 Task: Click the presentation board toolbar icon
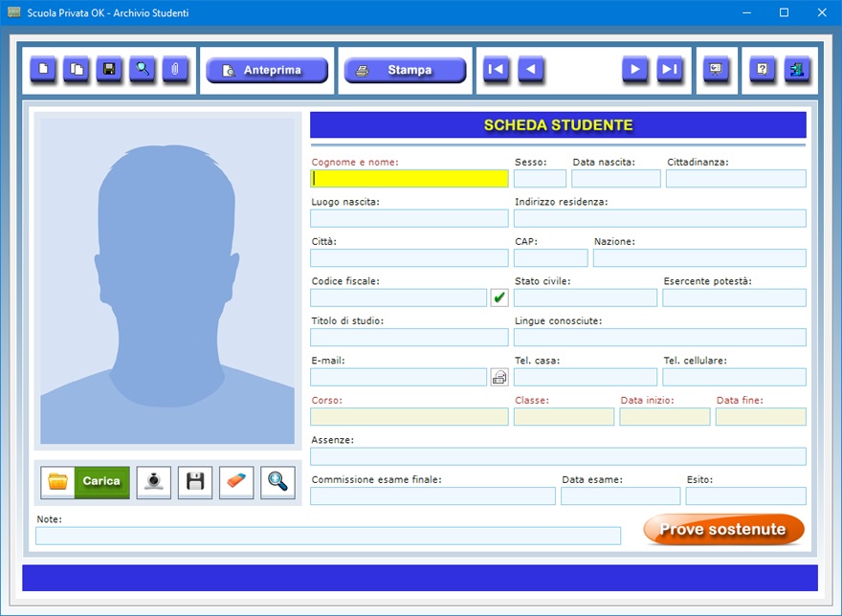tap(716, 69)
